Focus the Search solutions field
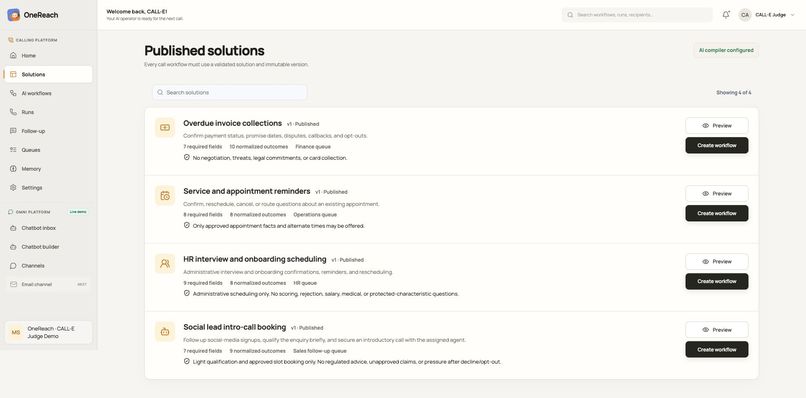806x398 pixels. (229, 93)
